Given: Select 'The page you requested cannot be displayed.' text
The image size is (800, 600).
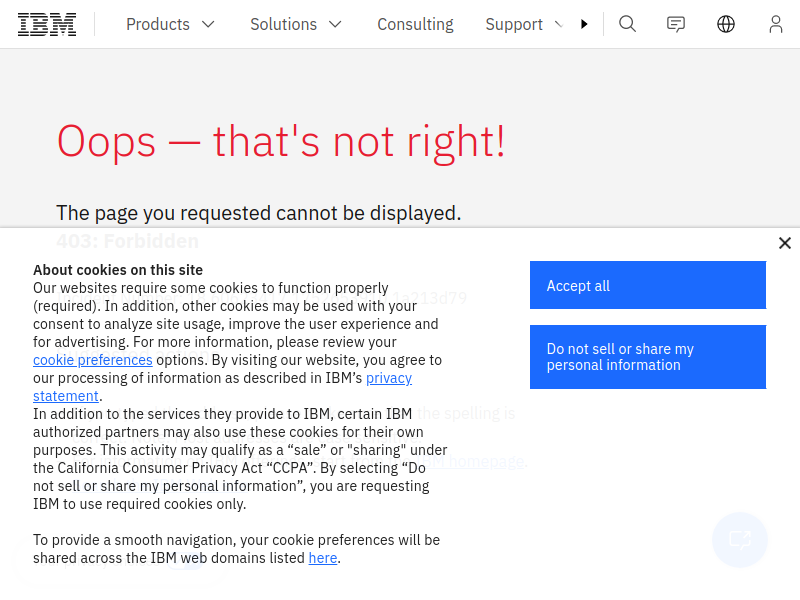Looking at the screenshot, I should pos(259,213).
